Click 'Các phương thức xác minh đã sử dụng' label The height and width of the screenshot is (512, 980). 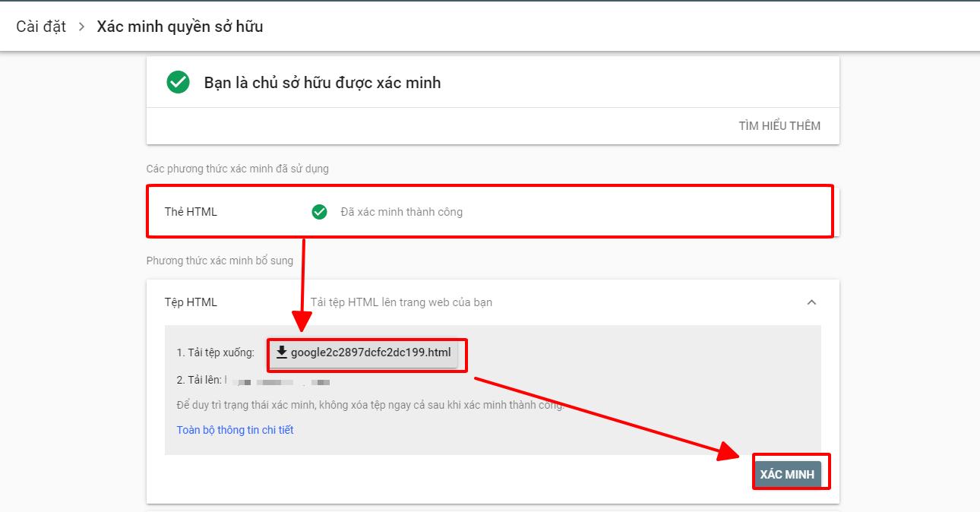(237, 169)
